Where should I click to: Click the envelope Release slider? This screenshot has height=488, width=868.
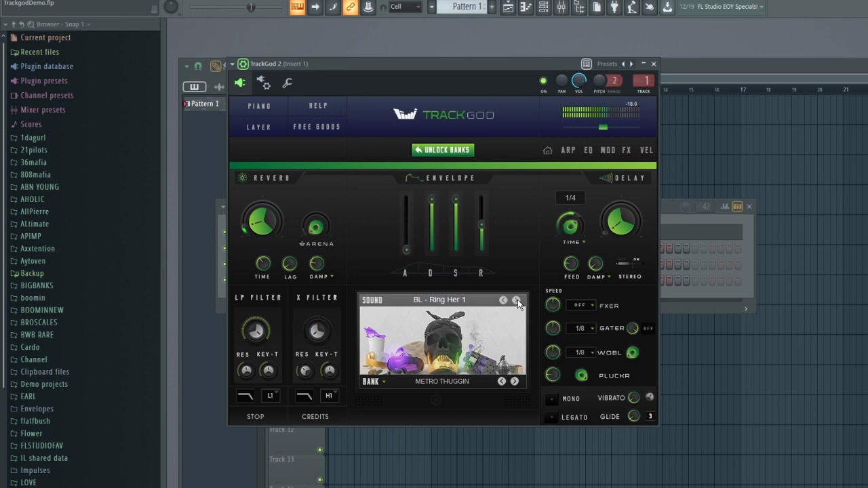pos(481,224)
